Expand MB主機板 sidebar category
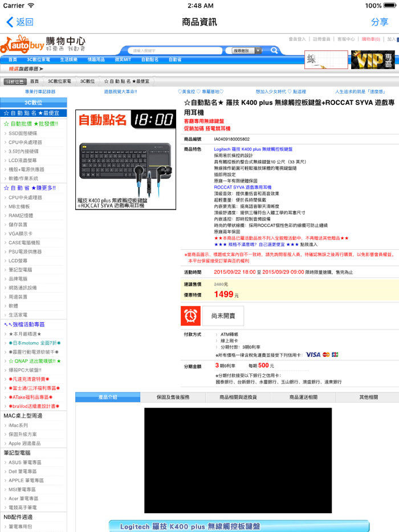This screenshot has width=399, height=532. click(19, 206)
